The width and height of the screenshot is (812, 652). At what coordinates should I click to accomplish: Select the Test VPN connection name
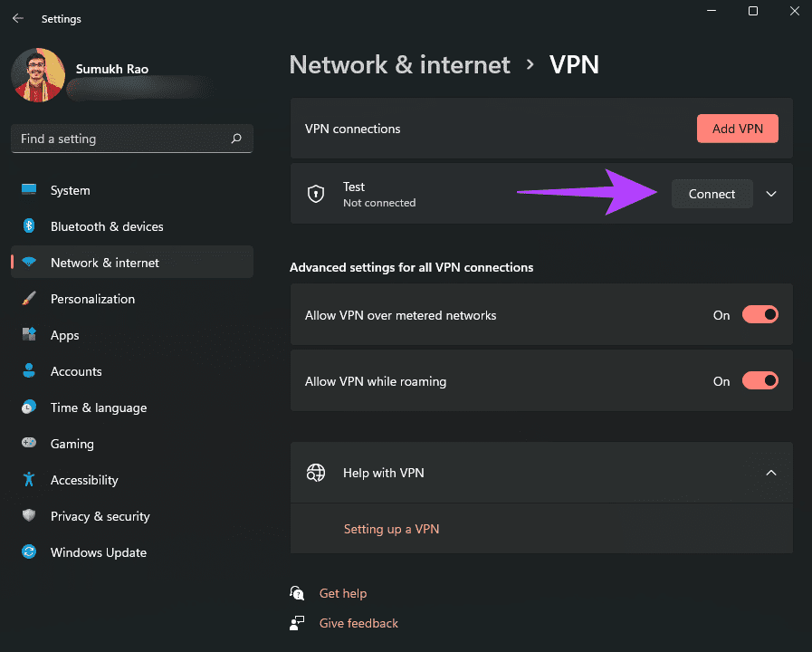(x=354, y=187)
